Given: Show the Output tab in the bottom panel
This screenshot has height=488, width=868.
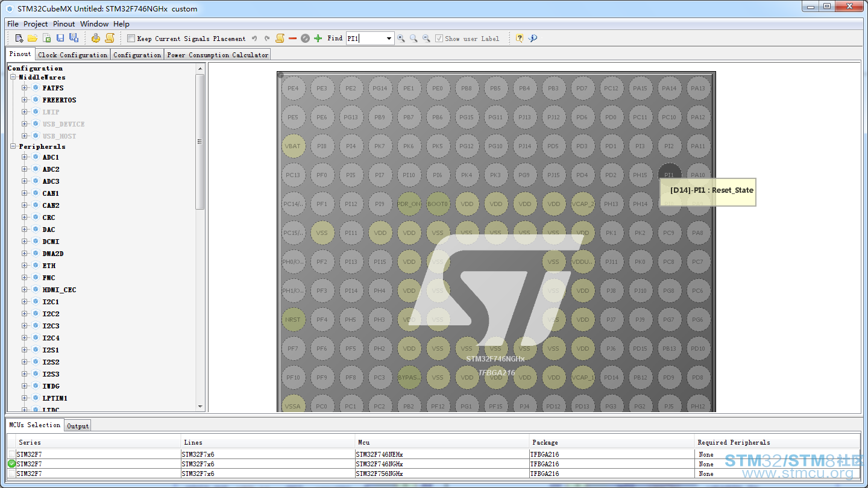Looking at the screenshot, I should [78, 426].
